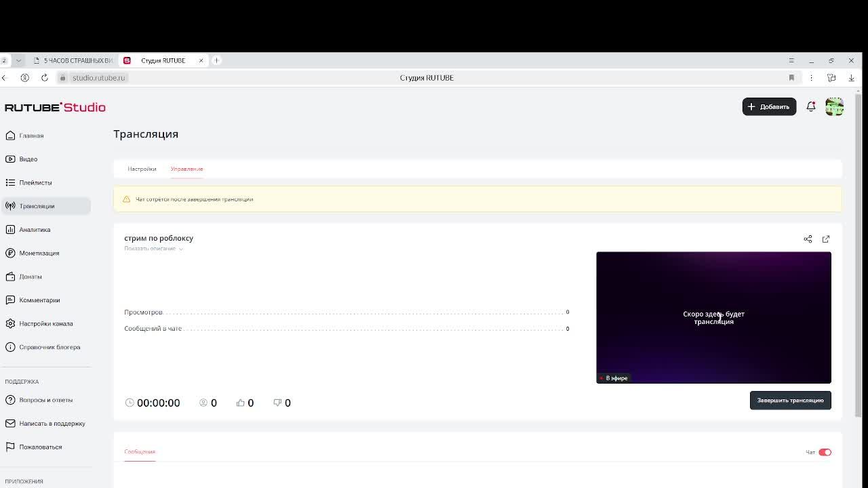Switch to the 5 ЧАСОВ СТРАШНЫХ browser tab

(x=73, y=60)
